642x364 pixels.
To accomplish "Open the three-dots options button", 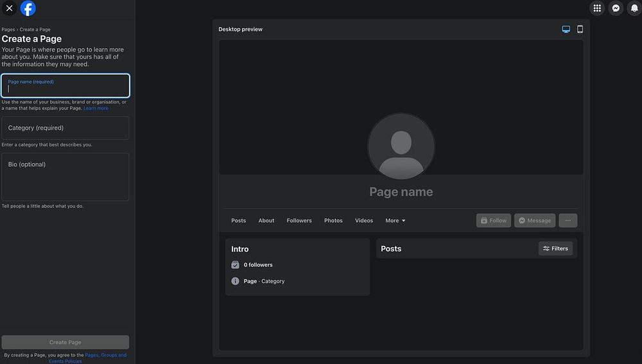I will click(568, 220).
